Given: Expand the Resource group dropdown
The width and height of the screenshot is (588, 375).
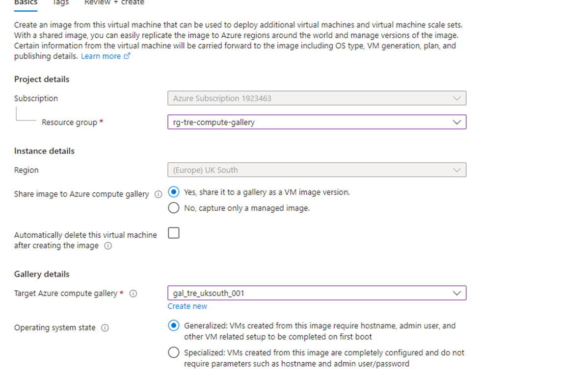Looking at the screenshot, I should 458,122.
